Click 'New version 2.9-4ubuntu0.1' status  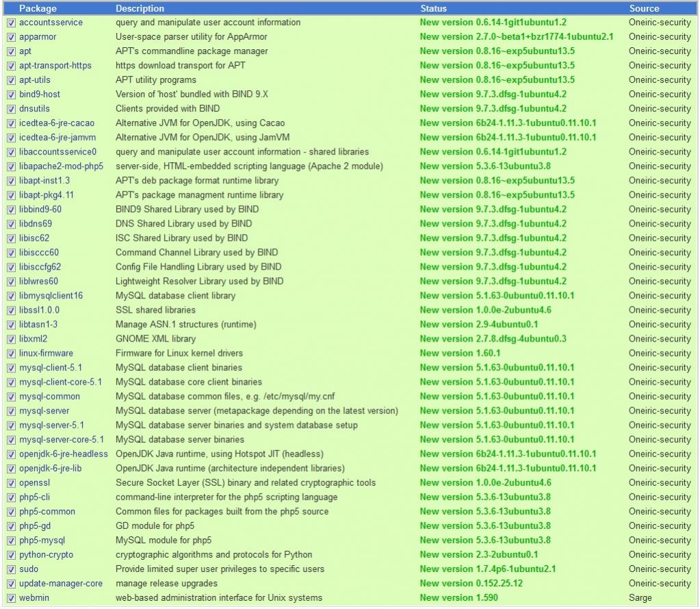coord(478,324)
